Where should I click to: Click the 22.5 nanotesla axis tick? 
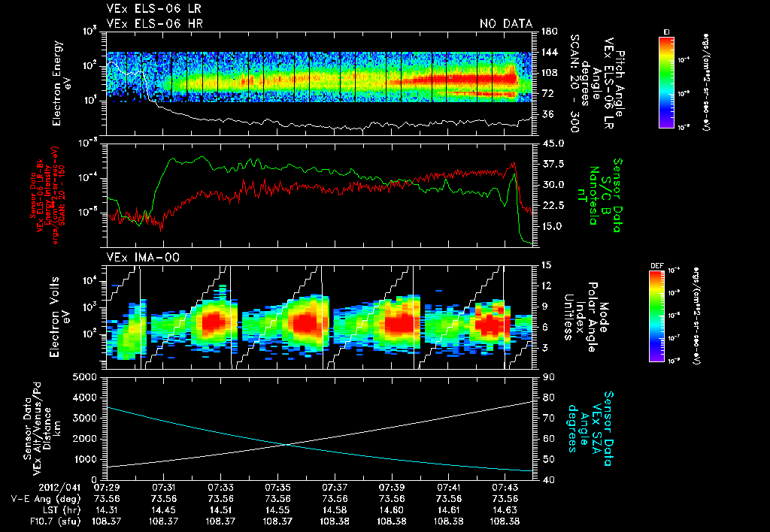pos(553,205)
